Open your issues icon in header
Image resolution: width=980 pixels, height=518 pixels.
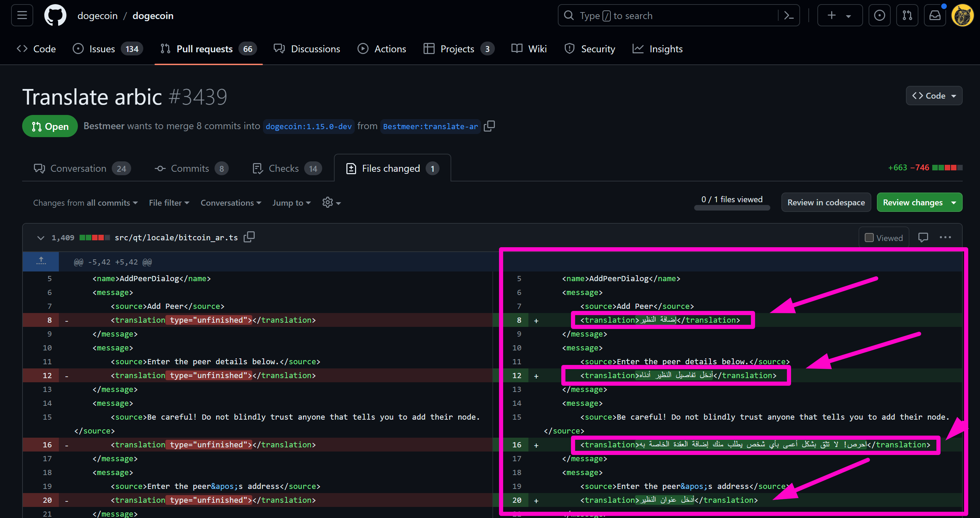pos(879,16)
